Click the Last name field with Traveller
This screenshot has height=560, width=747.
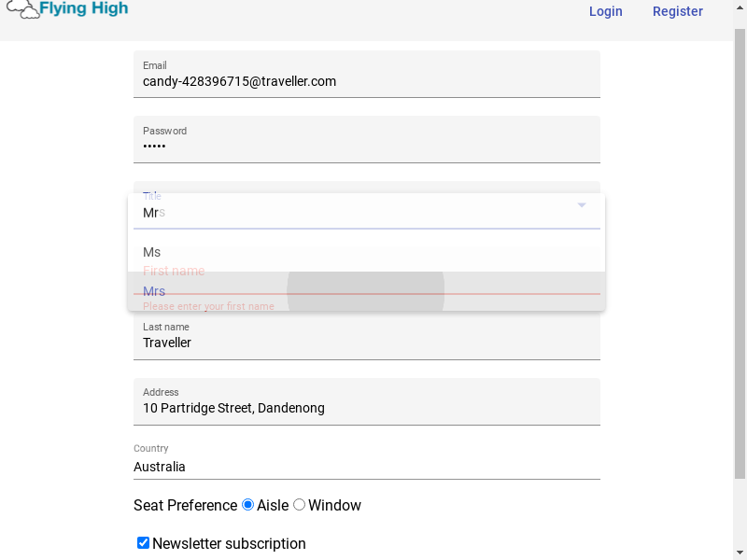click(x=366, y=336)
